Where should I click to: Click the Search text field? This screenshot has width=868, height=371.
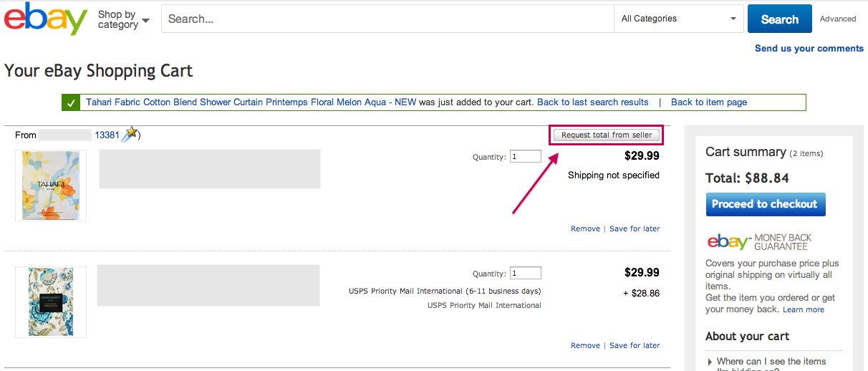pos(387,19)
